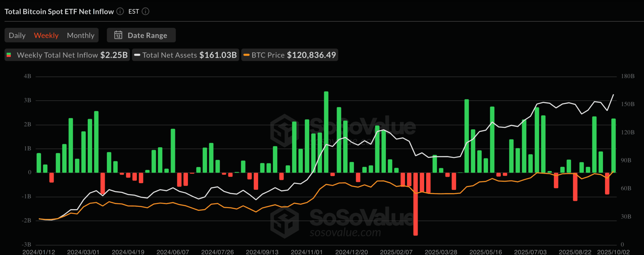Toggle the BTC Price line series
Viewport: 644px width, 255px height.
(290, 55)
